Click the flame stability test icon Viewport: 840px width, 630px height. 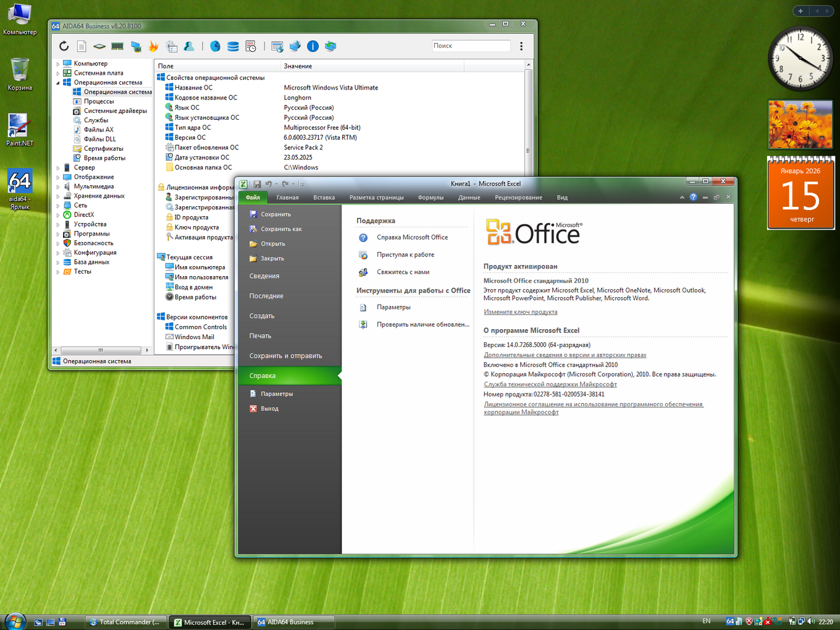pyautogui.click(x=154, y=46)
